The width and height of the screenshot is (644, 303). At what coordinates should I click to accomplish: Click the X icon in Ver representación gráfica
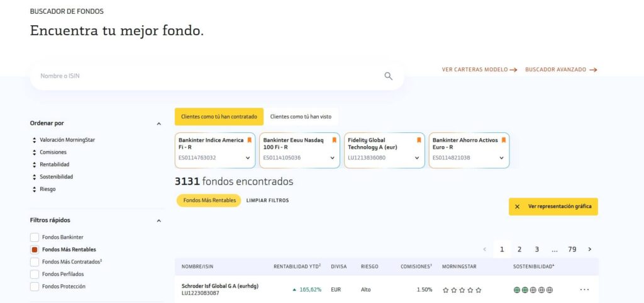[x=517, y=207]
